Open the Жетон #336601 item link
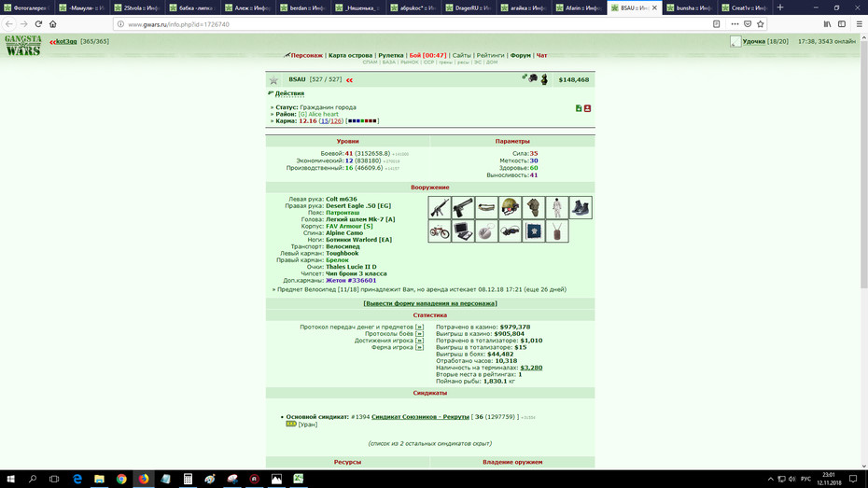The width and height of the screenshot is (868, 488). pyautogui.click(x=351, y=281)
